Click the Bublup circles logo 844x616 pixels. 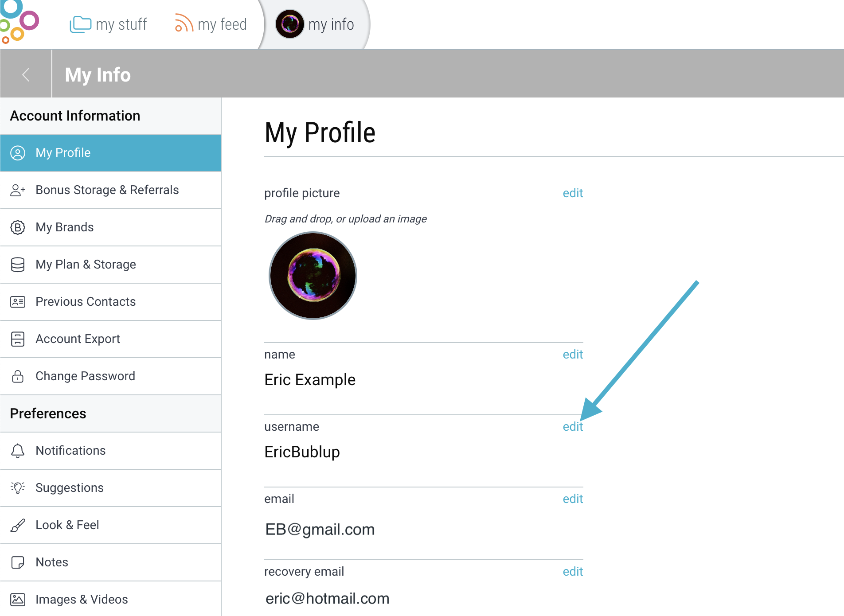(x=19, y=21)
